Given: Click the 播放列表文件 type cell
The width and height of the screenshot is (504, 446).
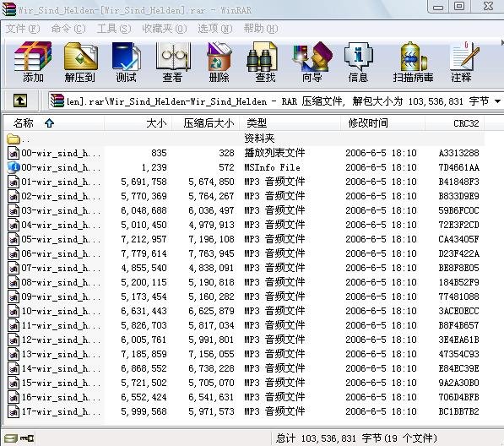Looking at the screenshot, I should 274,153.
